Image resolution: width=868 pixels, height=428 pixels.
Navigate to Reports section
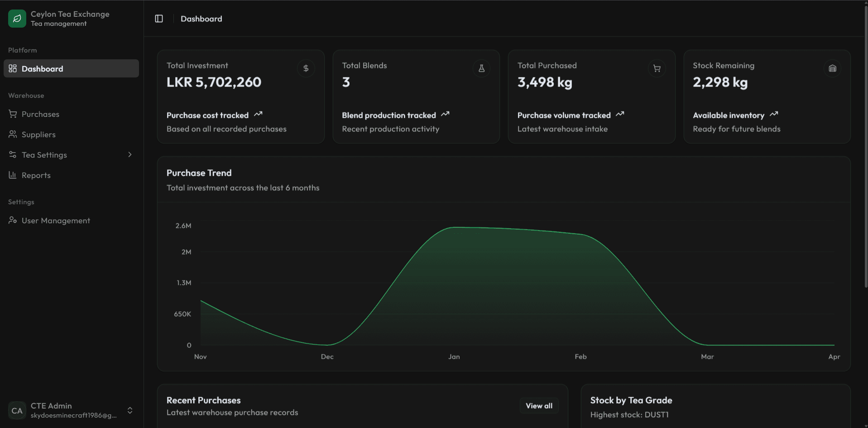(36, 175)
